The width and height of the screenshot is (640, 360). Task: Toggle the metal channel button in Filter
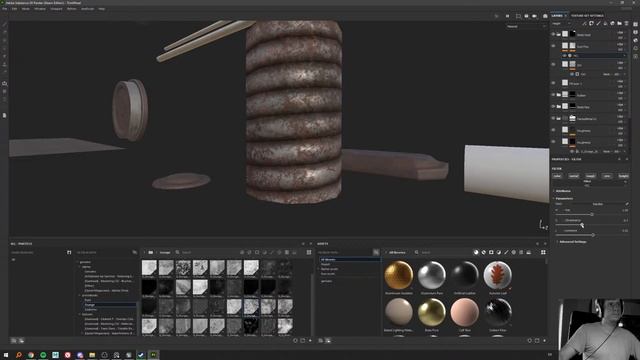(x=574, y=176)
